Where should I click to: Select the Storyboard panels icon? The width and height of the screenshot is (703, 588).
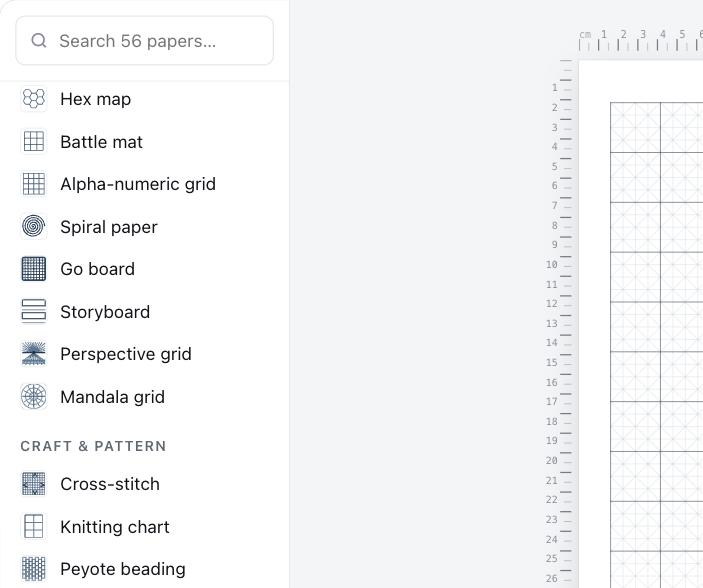[x=34, y=312]
